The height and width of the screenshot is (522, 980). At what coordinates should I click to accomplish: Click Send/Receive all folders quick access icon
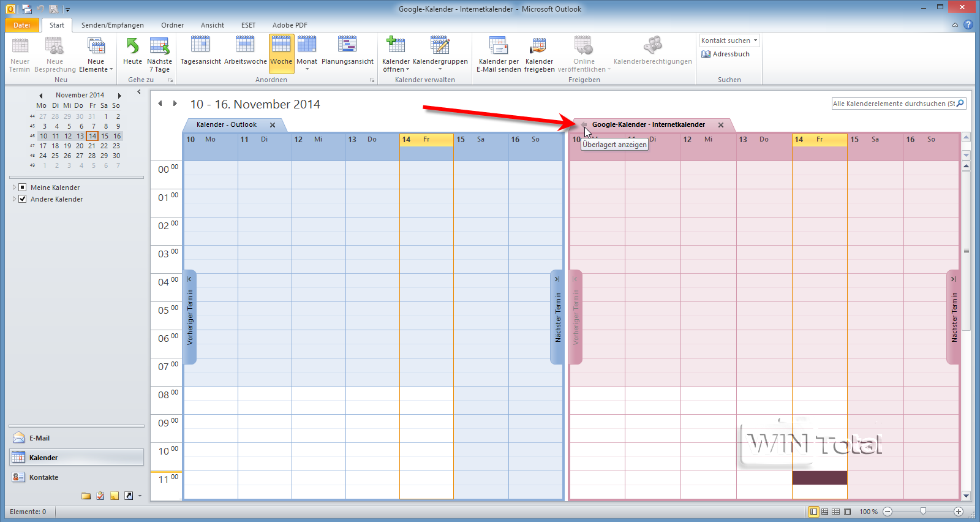26,9
